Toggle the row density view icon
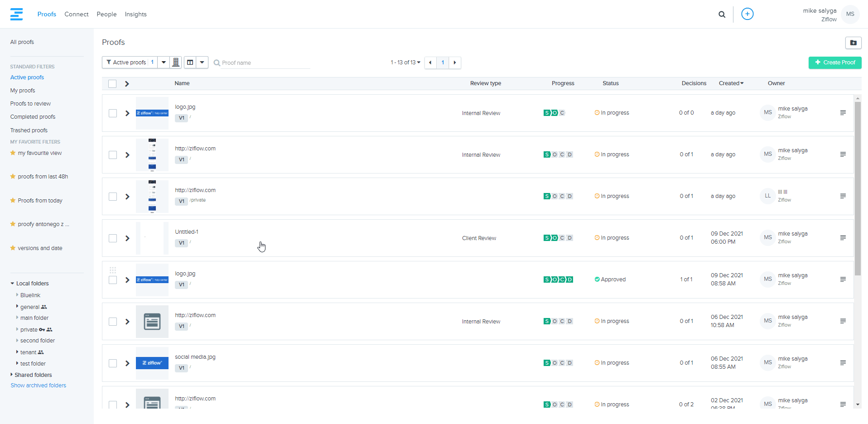 pyautogui.click(x=176, y=63)
